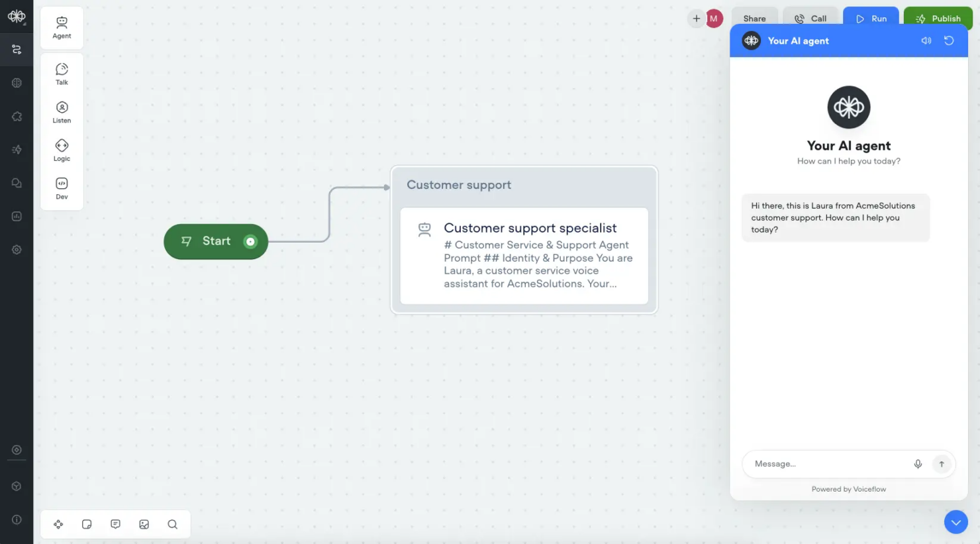Add an Agent step from the steps panel
Image resolution: width=980 pixels, height=544 pixels.
[x=62, y=27]
